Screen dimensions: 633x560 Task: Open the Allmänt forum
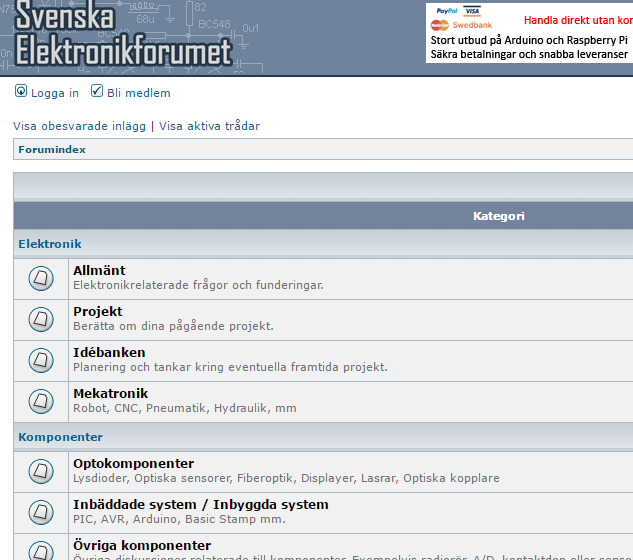pyautogui.click(x=99, y=271)
